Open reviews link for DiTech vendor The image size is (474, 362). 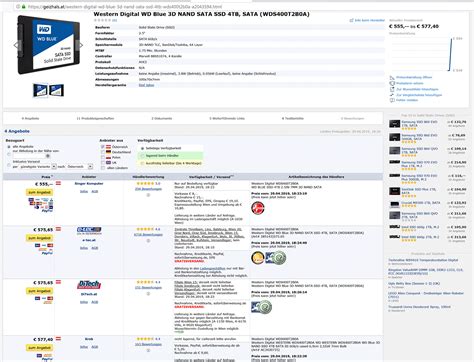(148, 288)
